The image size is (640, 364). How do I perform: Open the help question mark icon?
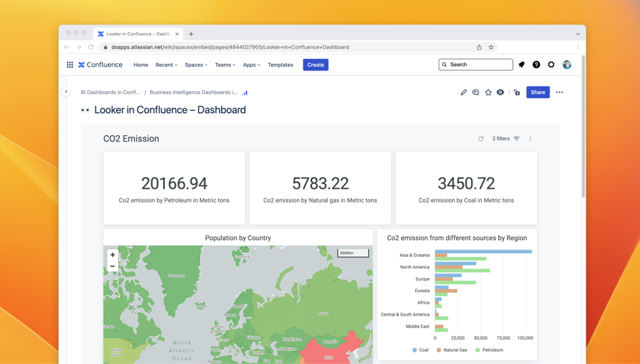(x=536, y=65)
